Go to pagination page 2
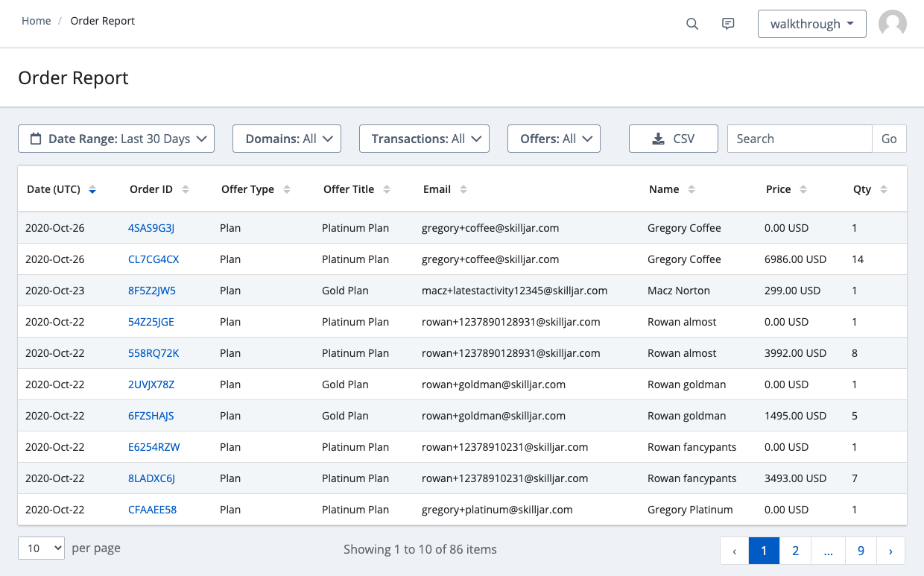Screen dimensions: 924x576 (x=795, y=551)
